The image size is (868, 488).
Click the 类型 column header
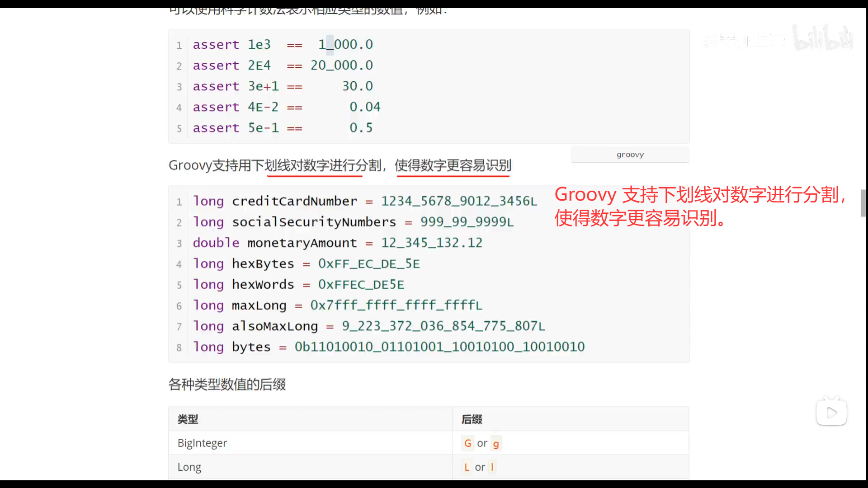pyautogui.click(x=188, y=419)
